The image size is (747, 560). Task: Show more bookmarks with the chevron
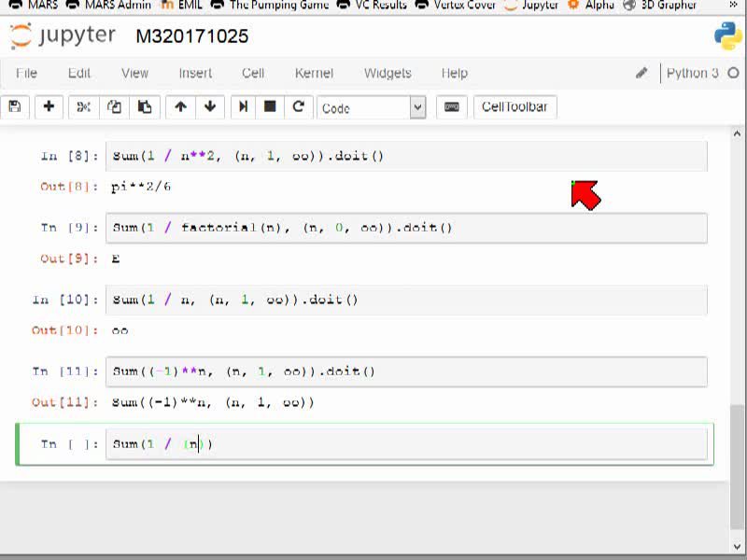[x=733, y=5]
